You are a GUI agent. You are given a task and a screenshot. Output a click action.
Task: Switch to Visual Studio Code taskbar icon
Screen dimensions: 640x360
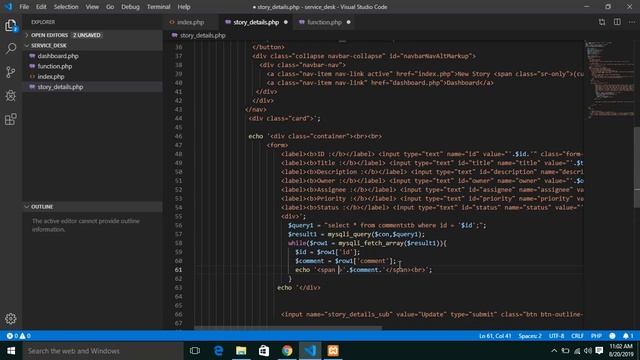(x=310, y=351)
